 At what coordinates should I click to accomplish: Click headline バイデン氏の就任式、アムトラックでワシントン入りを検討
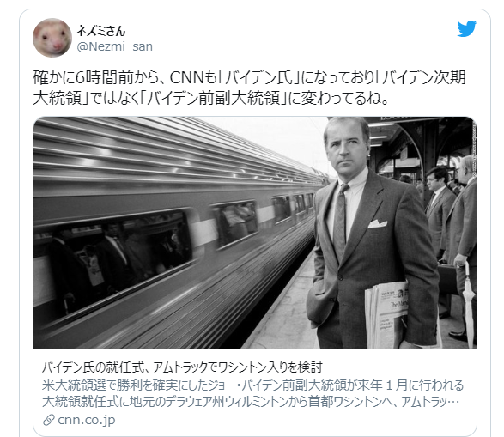[182, 367]
